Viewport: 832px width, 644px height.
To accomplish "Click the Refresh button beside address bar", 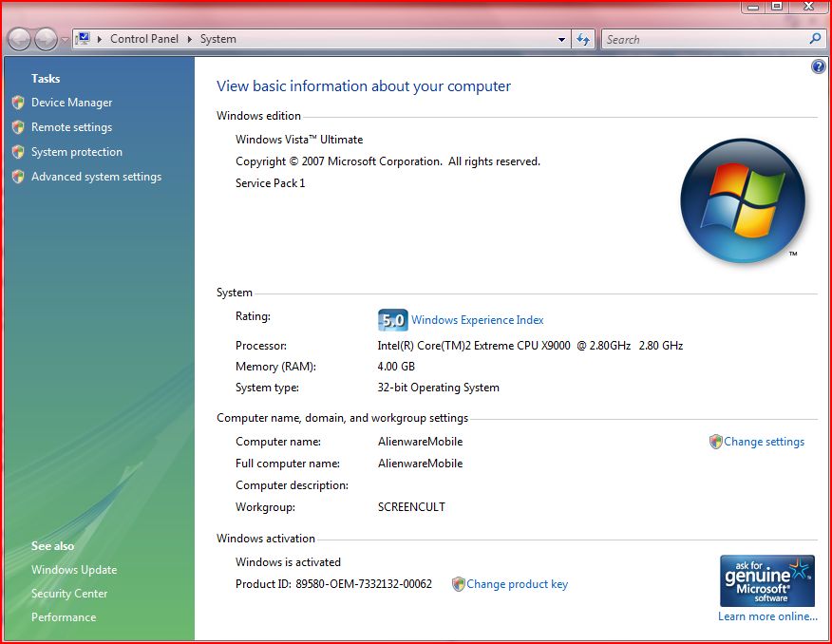I will pyautogui.click(x=582, y=39).
